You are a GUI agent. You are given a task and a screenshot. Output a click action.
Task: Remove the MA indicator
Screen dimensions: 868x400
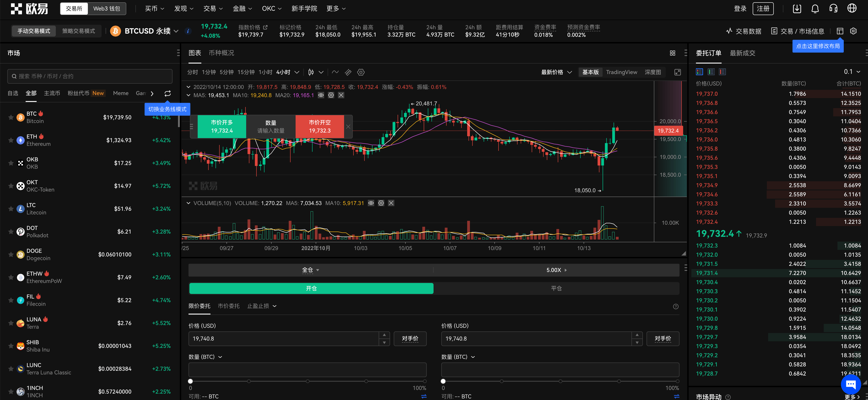(341, 95)
